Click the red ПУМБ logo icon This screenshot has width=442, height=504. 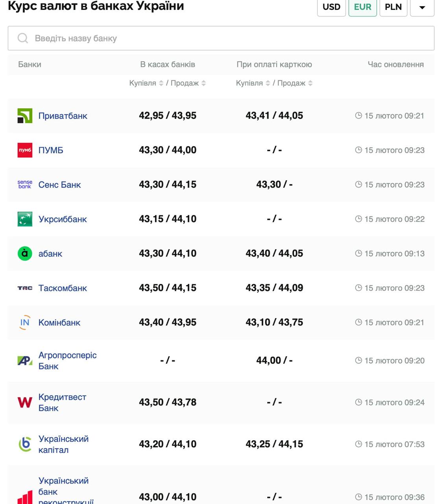(25, 150)
